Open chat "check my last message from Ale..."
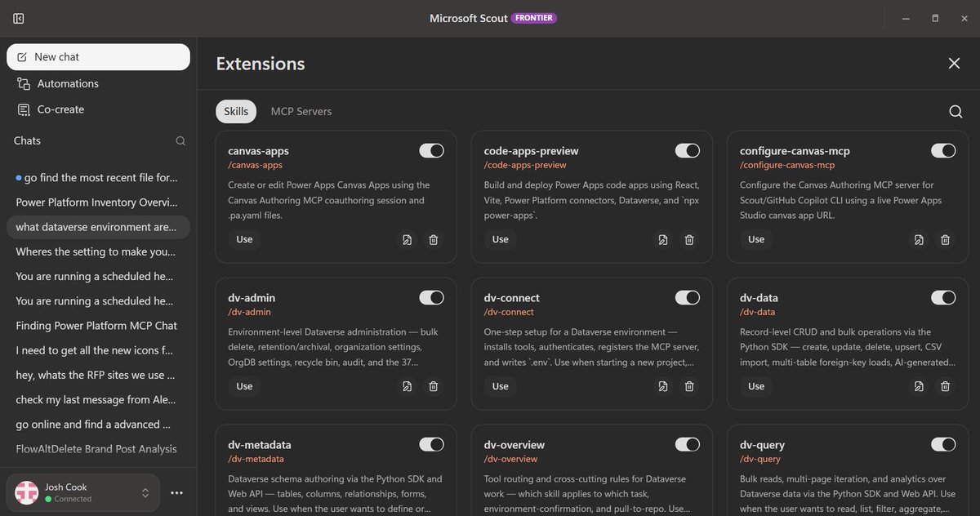 pyautogui.click(x=98, y=399)
